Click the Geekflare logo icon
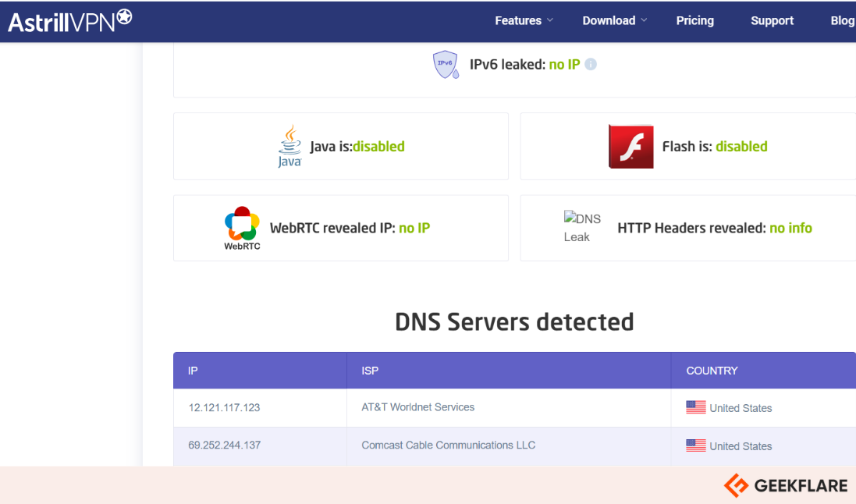The width and height of the screenshot is (856, 504). (736, 485)
